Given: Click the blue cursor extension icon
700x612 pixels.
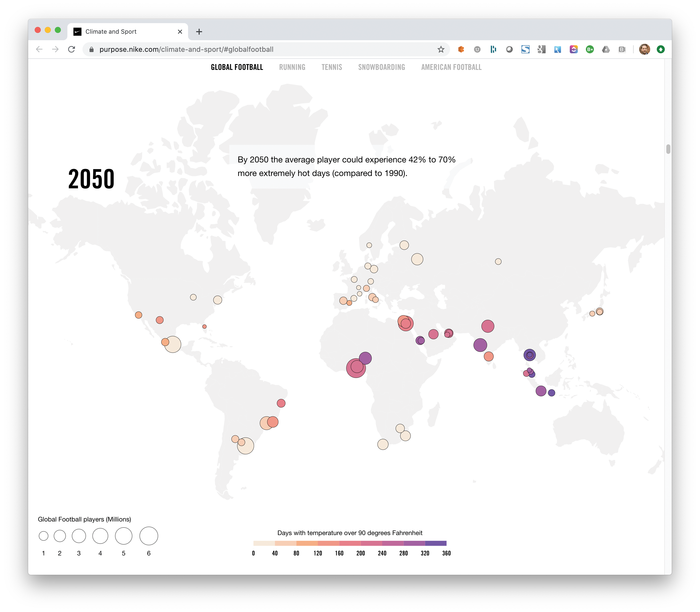Looking at the screenshot, I should click(x=557, y=50).
